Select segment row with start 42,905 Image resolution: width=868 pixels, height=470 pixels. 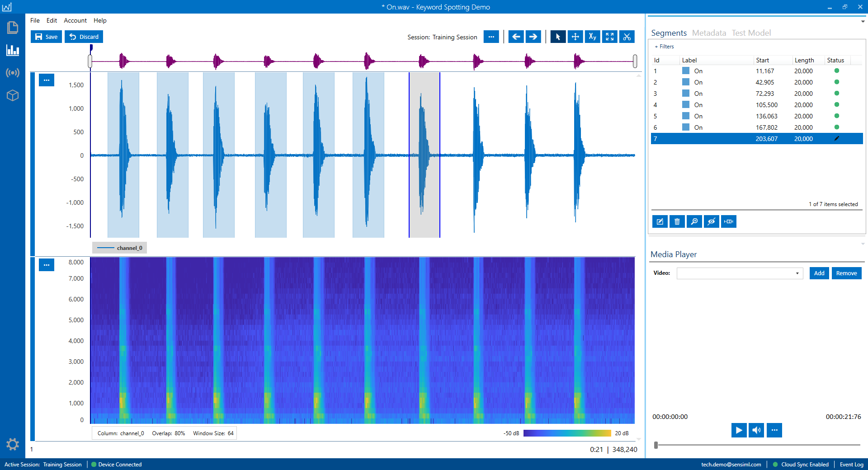click(757, 82)
